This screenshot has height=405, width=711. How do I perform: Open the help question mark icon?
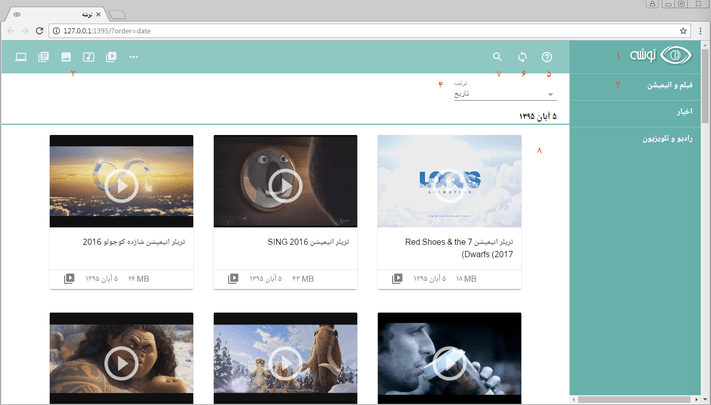click(547, 57)
